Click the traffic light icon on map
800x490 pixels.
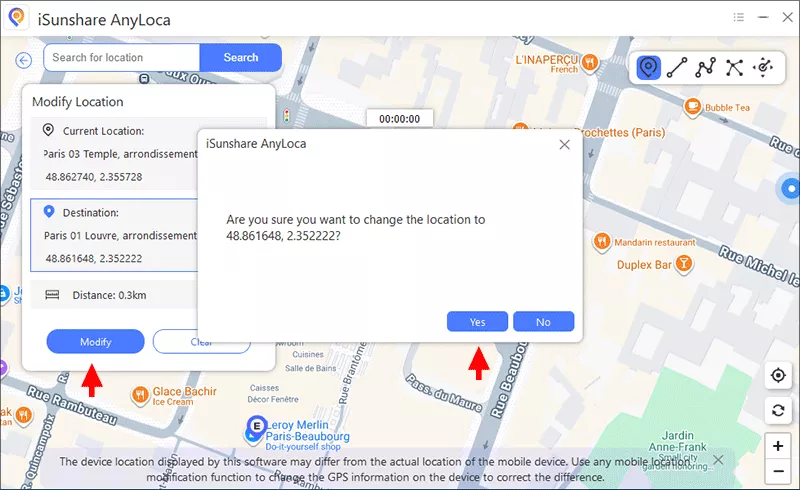(286, 115)
